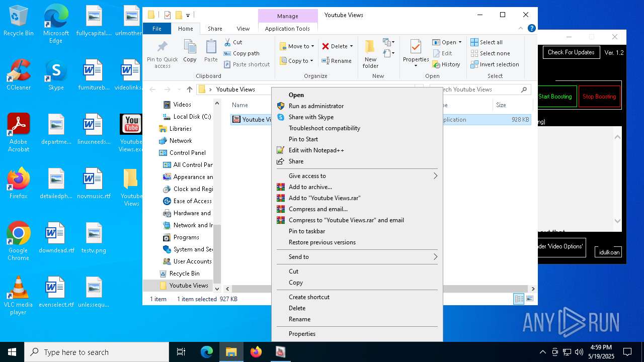Open Customize Quick Access Toolbar dropdown
The height and width of the screenshot is (362, 644).
(x=188, y=15)
